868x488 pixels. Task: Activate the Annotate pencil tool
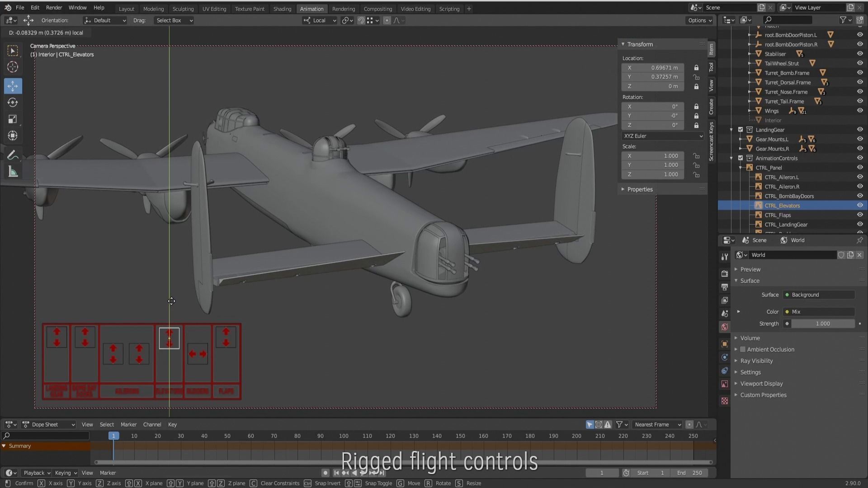click(13, 155)
